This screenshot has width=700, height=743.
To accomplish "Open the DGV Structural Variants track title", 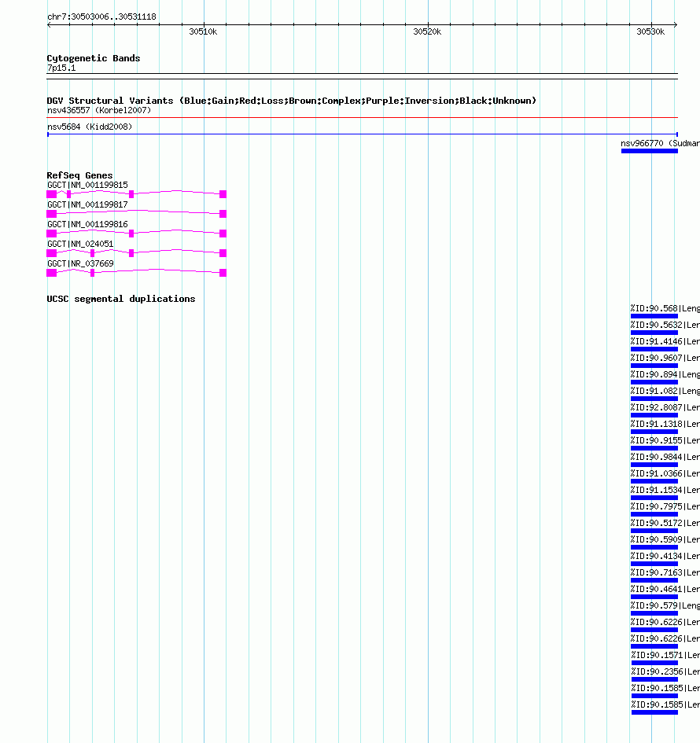I will point(292,101).
